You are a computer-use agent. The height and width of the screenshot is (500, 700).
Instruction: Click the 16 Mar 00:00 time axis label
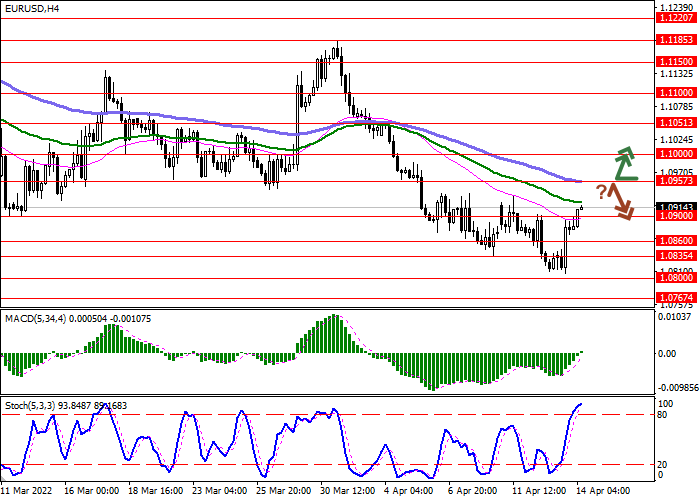pyautogui.click(x=92, y=491)
